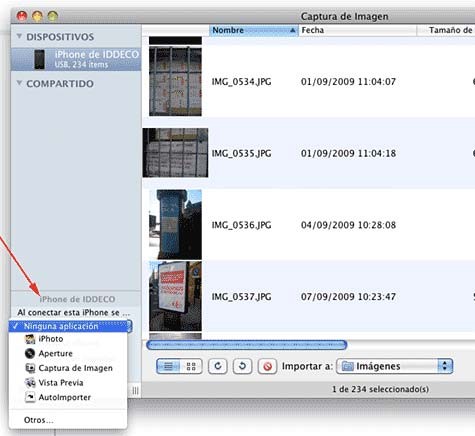
Task: Sort by the Fecha column header
Action: (x=357, y=30)
